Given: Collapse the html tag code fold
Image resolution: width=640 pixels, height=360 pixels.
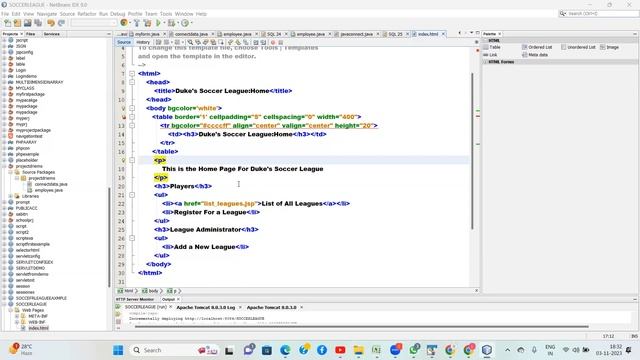Looking at the screenshot, I should (x=132, y=73).
